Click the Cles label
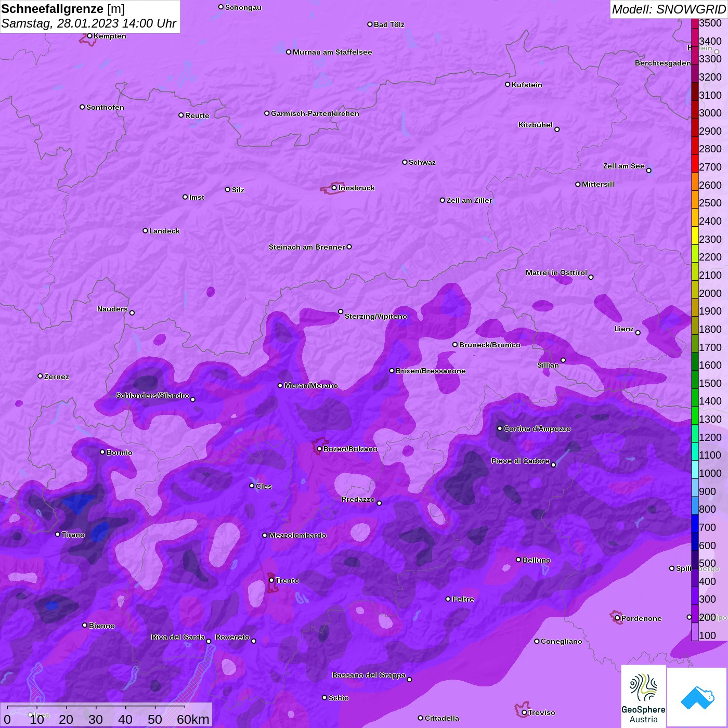 coord(264,486)
